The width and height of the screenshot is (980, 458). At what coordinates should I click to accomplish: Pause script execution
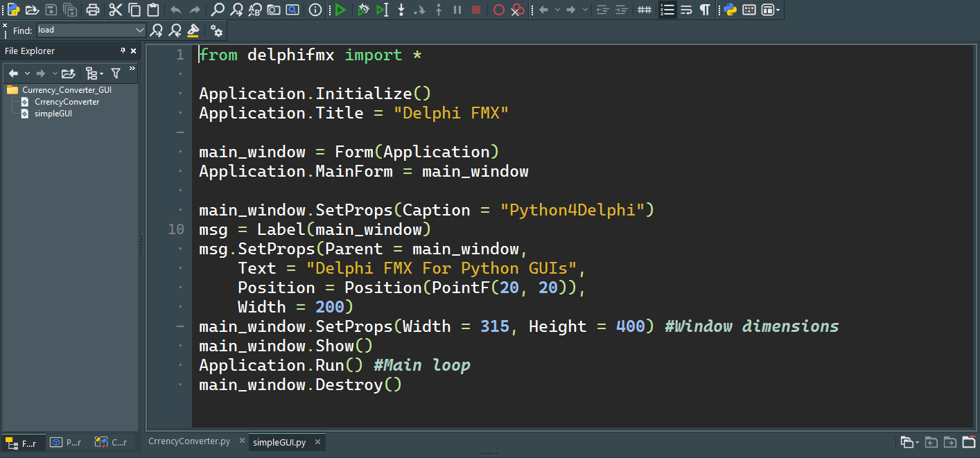pos(457,10)
